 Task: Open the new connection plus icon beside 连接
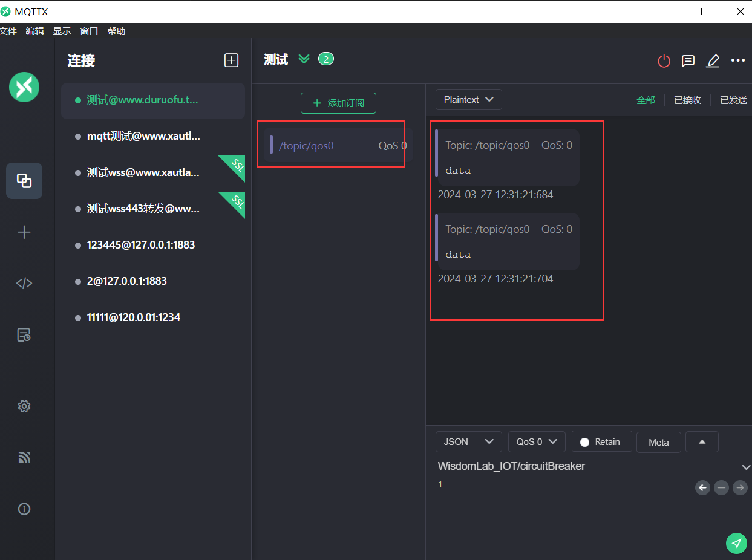point(231,60)
